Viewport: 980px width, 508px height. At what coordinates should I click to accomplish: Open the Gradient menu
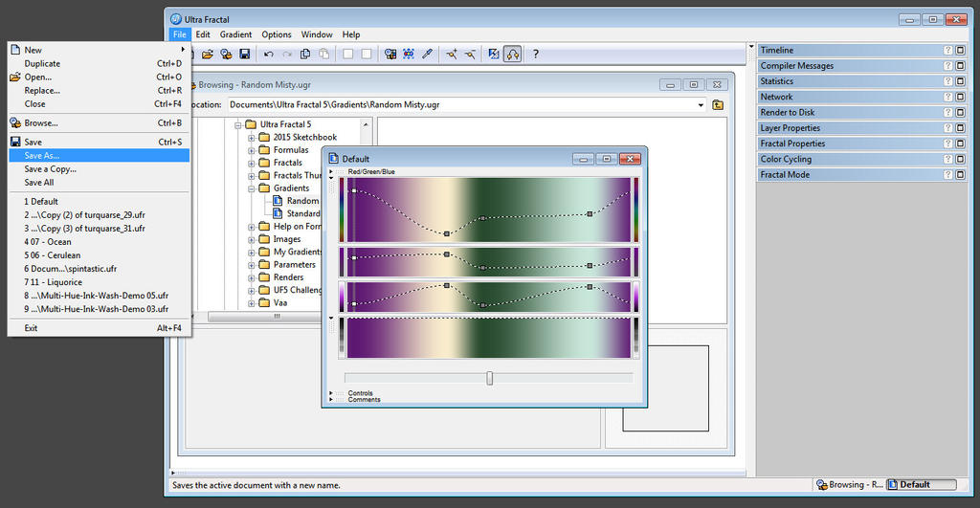pos(235,34)
